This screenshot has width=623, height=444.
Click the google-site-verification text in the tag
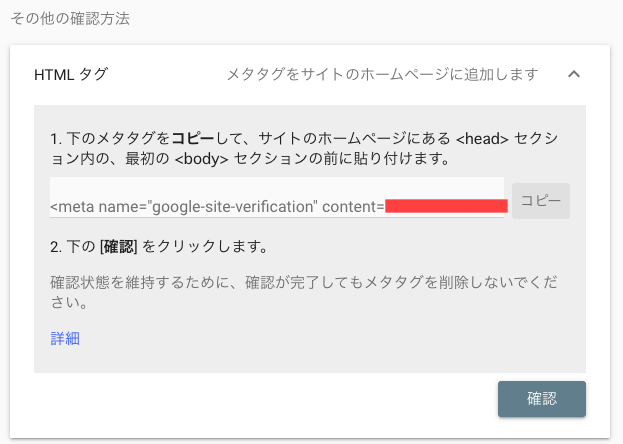coord(232,207)
